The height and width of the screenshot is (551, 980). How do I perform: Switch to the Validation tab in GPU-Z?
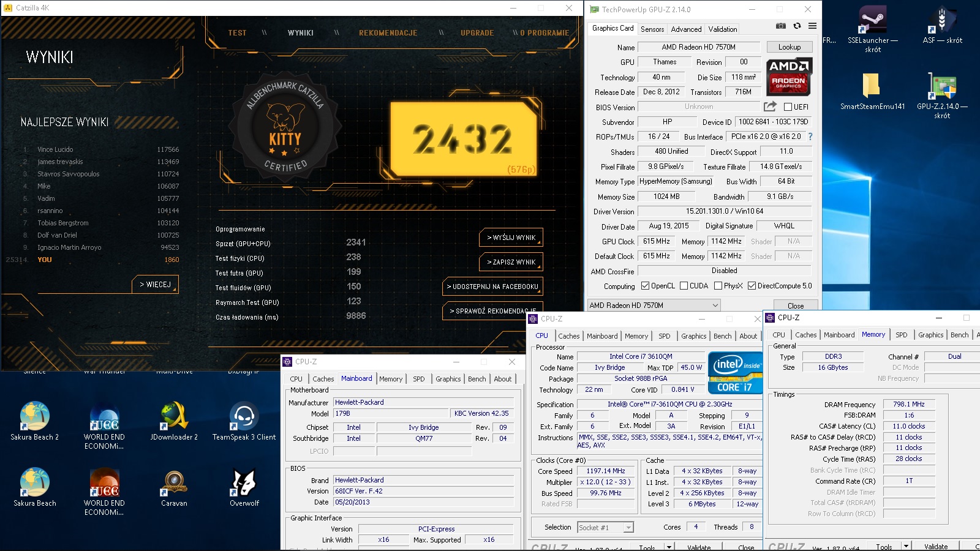723,29
